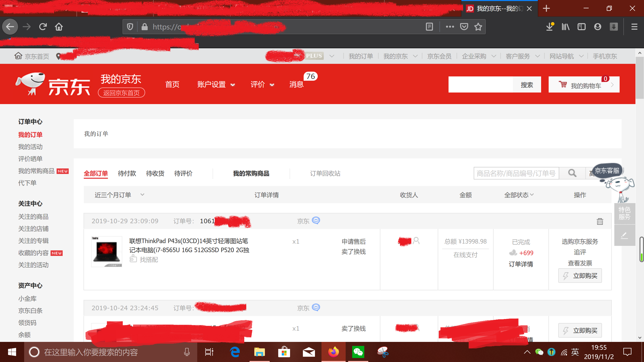Image resolution: width=644 pixels, height=362 pixels.
Task: Click 找搭配 under ThinkPad product
Action: click(144, 259)
